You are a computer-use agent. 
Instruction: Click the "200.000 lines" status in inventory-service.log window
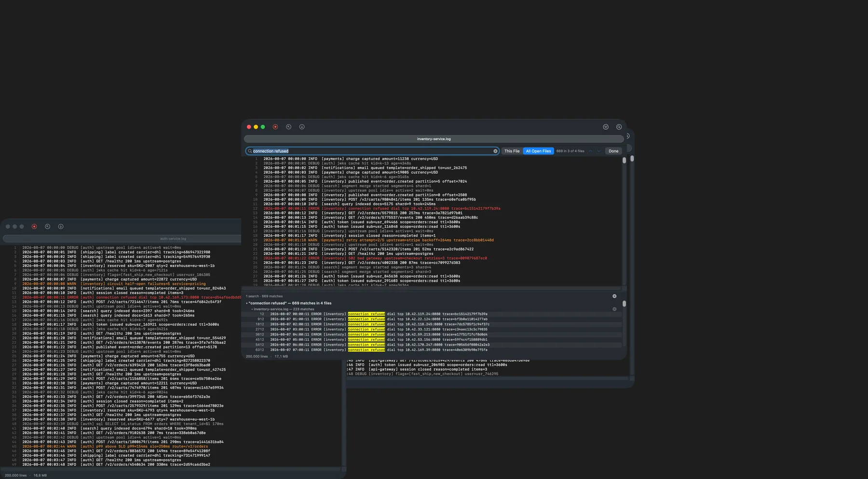[257, 357]
